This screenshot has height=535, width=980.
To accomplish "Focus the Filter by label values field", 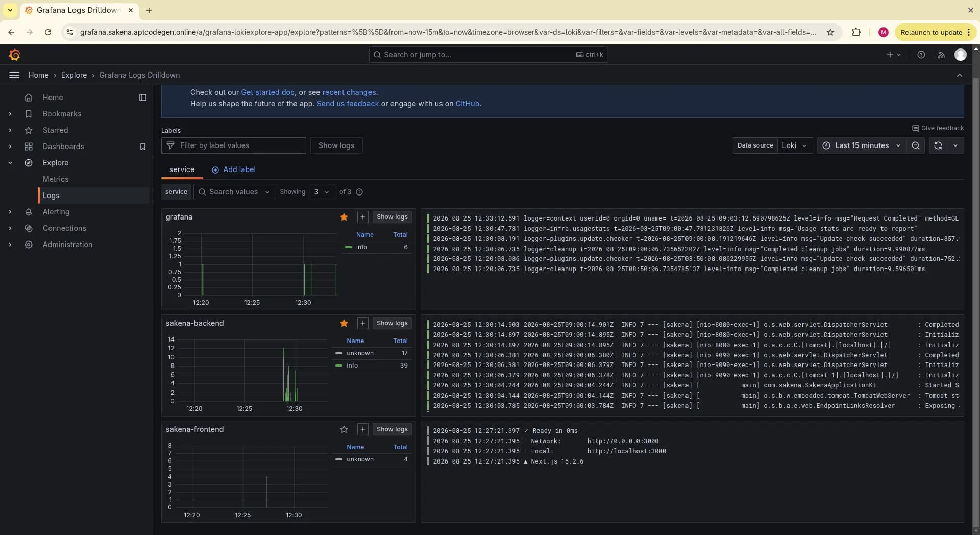I will click(x=234, y=145).
